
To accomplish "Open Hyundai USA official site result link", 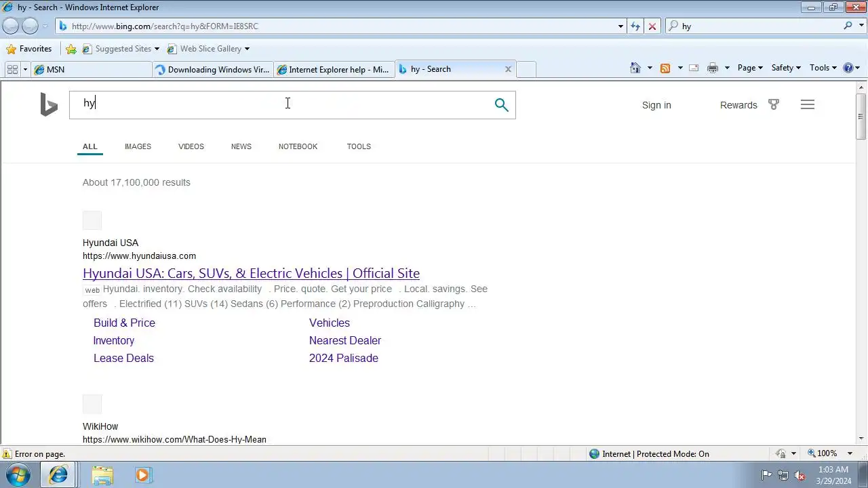I will coord(251,273).
